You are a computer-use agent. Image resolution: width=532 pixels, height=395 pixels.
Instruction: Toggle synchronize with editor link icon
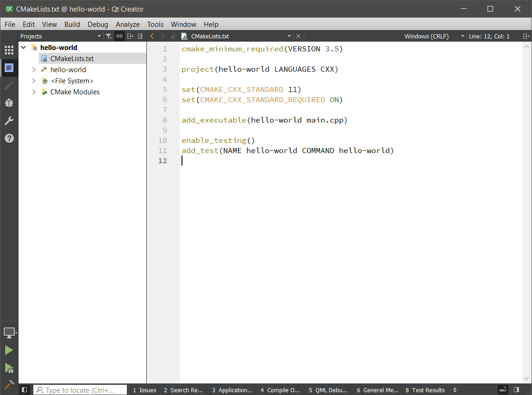click(119, 36)
